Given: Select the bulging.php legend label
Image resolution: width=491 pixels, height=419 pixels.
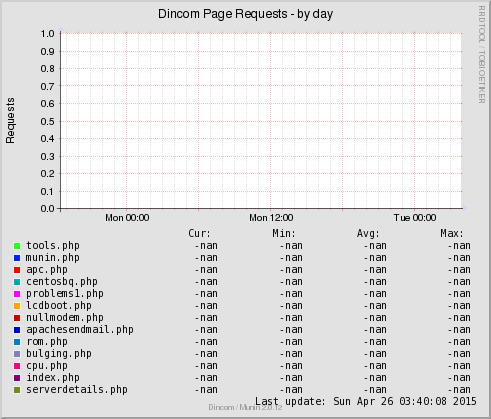Looking at the screenshot, I should click(59, 354).
